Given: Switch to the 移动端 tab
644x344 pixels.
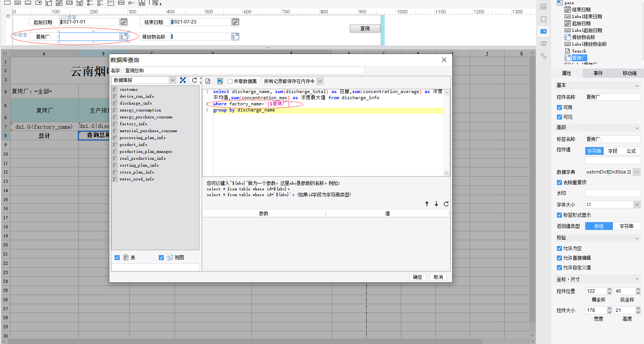Looking at the screenshot, I should point(629,73).
